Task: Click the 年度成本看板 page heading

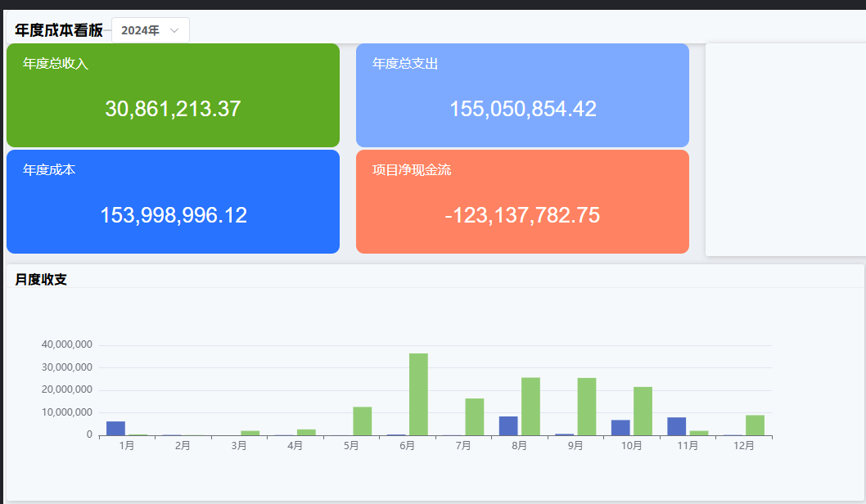Action: click(59, 30)
